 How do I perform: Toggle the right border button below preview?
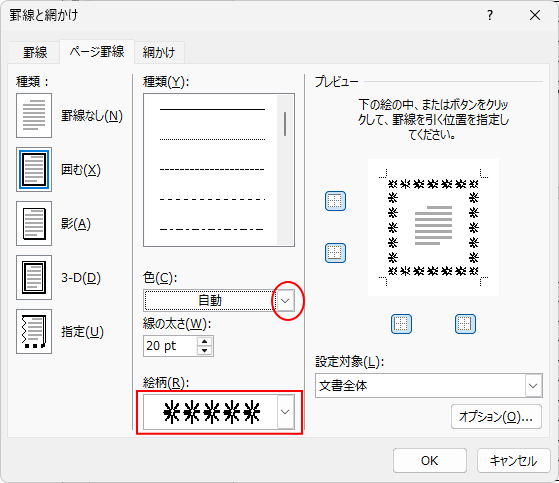[x=465, y=324]
